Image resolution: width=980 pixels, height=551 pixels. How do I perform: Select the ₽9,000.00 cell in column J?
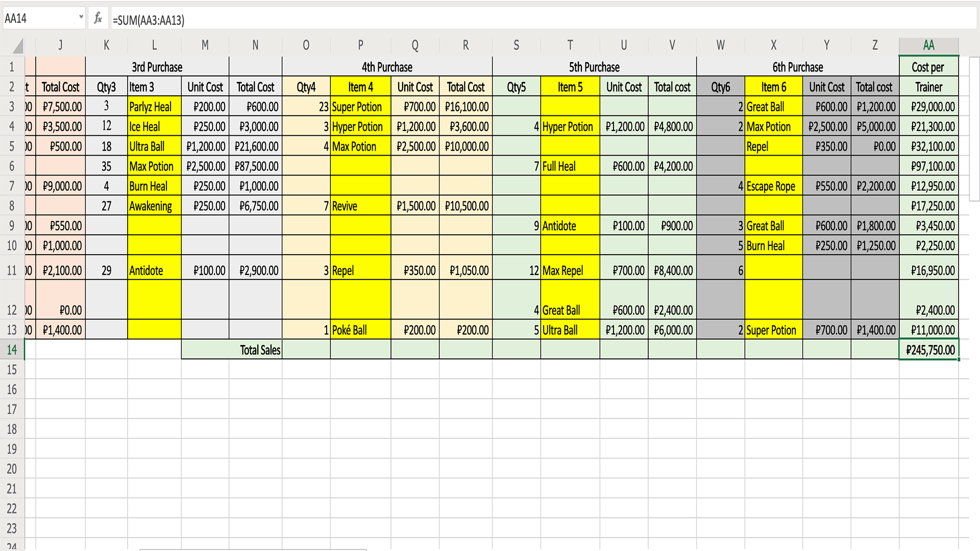point(60,186)
